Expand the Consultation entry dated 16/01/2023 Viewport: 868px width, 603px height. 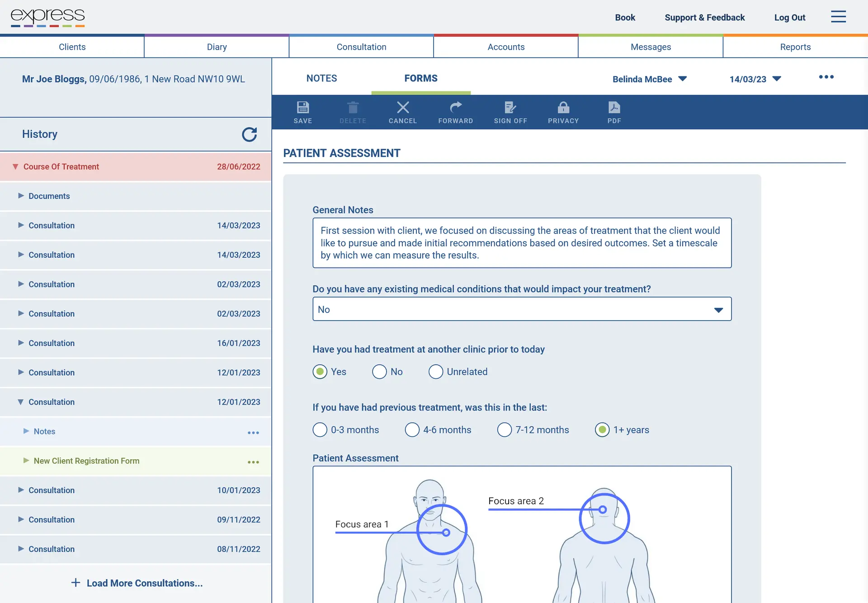pos(51,343)
